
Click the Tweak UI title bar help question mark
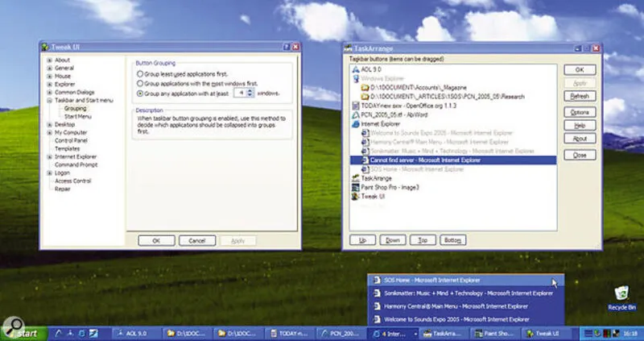(x=287, y=47)
